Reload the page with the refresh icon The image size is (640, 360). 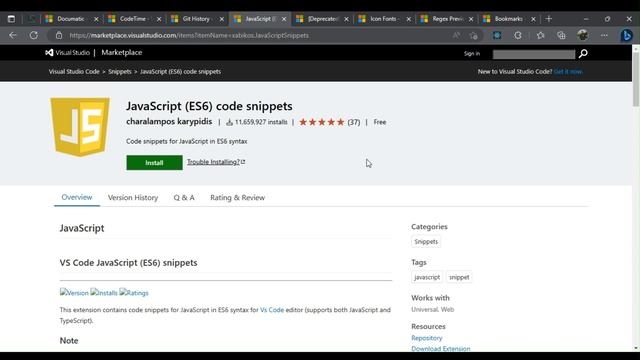[34, 36]
